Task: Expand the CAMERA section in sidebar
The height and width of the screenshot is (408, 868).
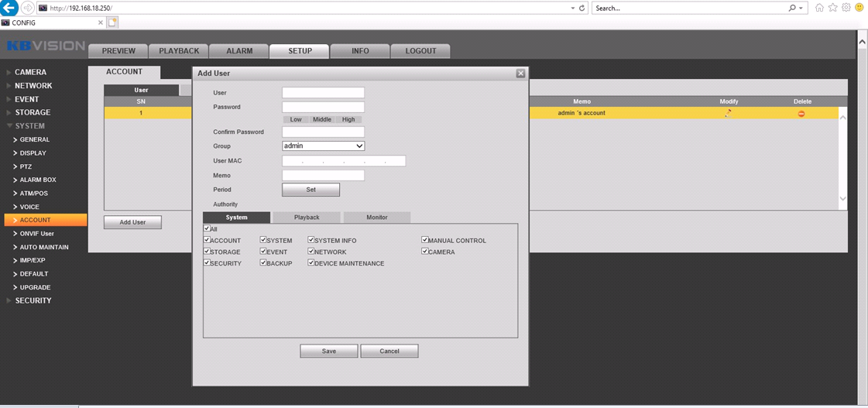Action: pos(30,72)
